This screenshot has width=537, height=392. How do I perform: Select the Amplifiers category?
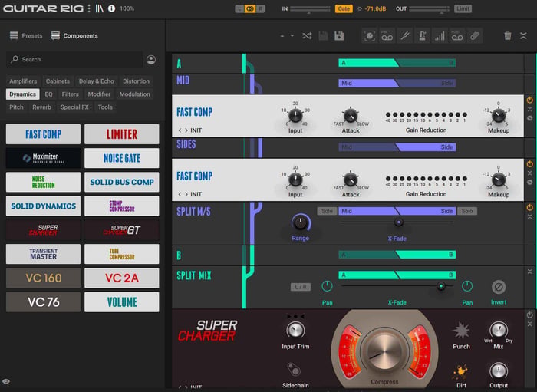pos(23,81)
